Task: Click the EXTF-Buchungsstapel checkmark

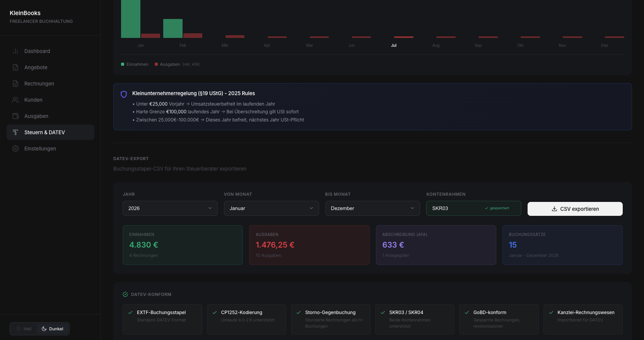Action: coord(130,313)
